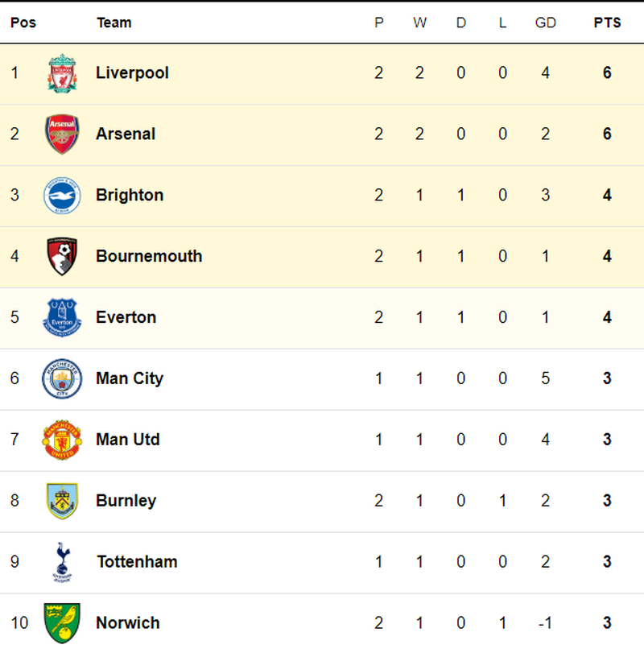
Task: Select the Norwich team name
Action: pyautogui.click(x=128, y=623)
